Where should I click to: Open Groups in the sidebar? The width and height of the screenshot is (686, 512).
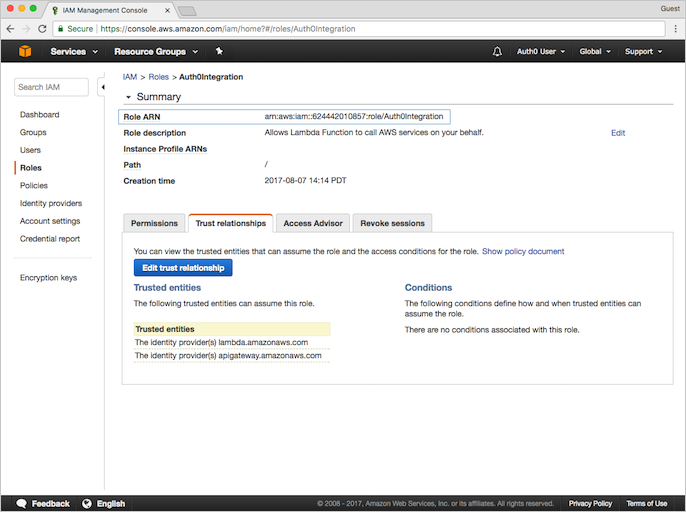click(33, 132)
